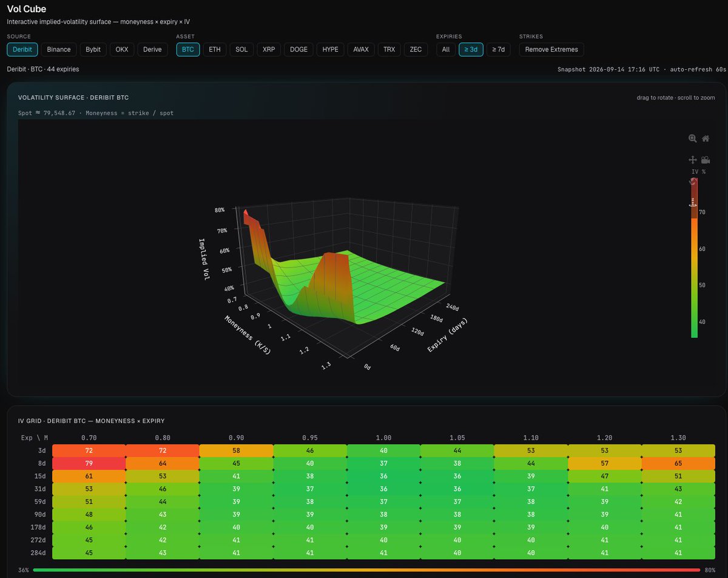This screenshot has width=728, height=578.
Task: Click the 'Spot ≈ 79,548.67' info line
Action: coord(96,113)
